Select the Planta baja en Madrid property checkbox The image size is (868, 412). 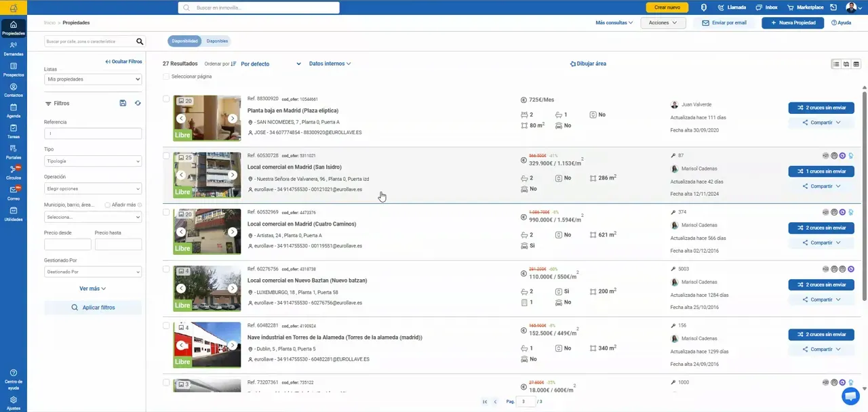(x=166, y=99)
